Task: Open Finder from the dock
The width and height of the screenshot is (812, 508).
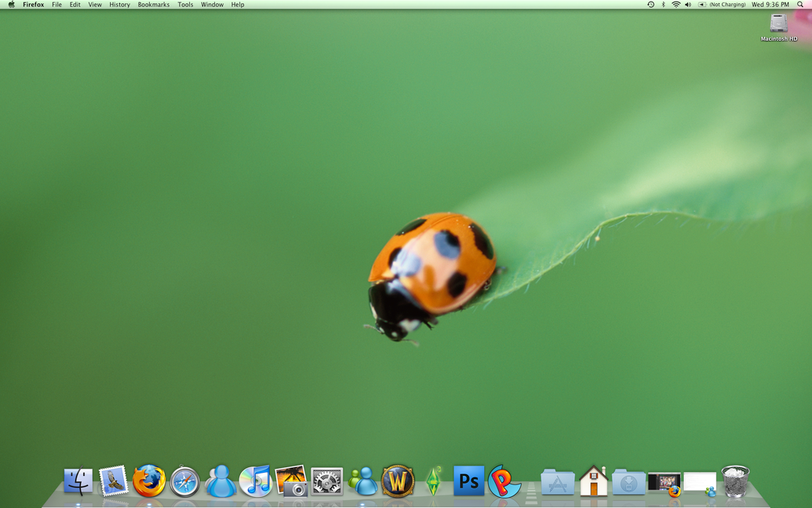Action: point(78,481)
